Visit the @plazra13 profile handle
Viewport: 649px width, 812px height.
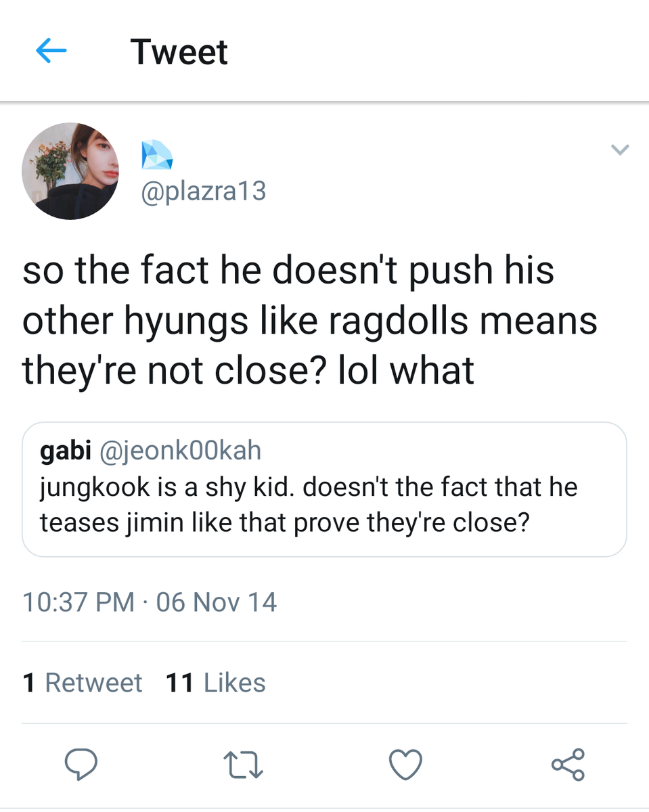coord(203,191)
